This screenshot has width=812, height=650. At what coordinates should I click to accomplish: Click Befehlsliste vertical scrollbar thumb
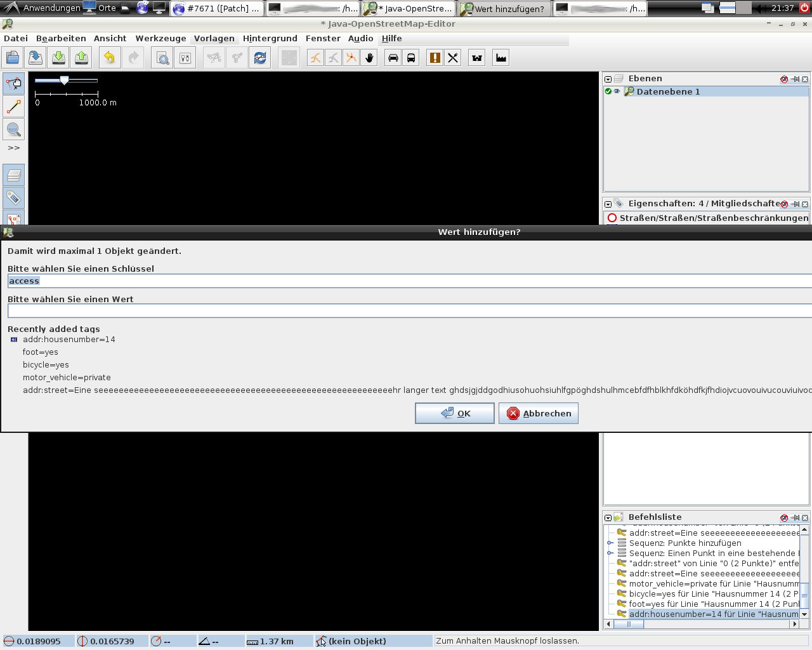pyautogui.click(x=804, y=596)
